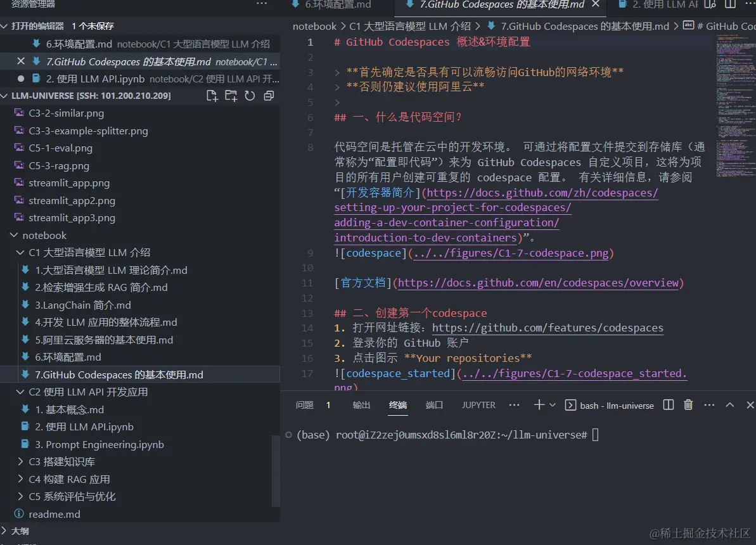Open C5-1-eval.png image file
This screenshot has height=545, width=756.
[x=60, y=148]
